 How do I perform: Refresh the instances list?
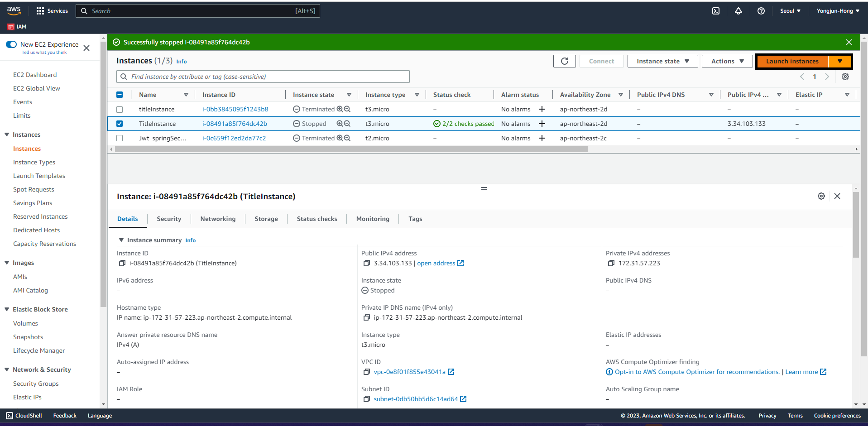point(565,61)
